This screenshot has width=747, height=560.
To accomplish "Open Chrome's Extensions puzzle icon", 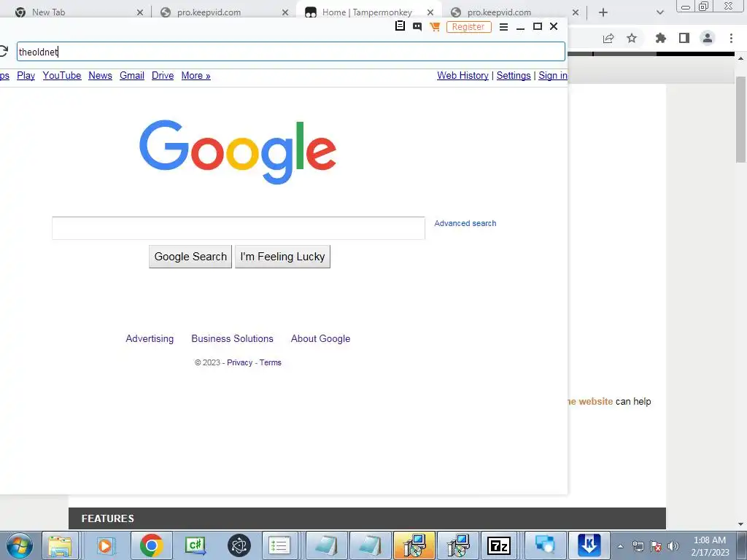I will click(661, 38).
